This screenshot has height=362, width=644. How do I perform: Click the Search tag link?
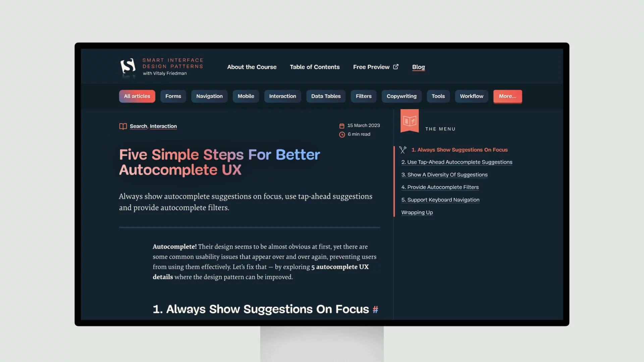pos(138,126)
